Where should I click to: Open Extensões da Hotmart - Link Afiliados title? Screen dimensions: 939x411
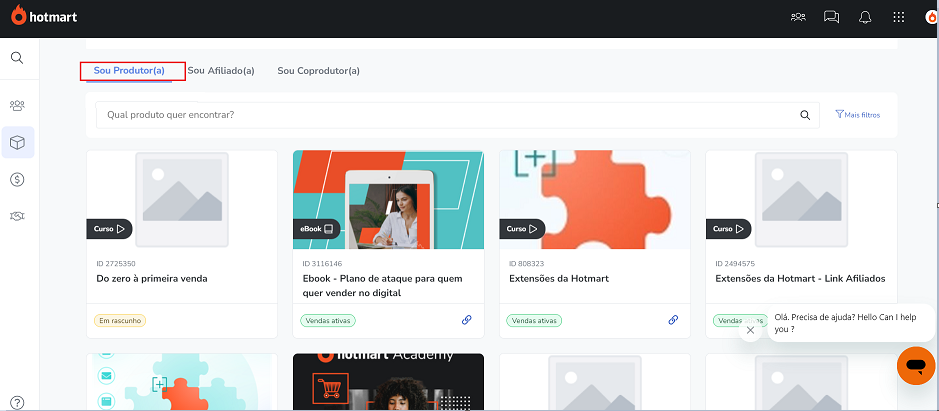800,279
